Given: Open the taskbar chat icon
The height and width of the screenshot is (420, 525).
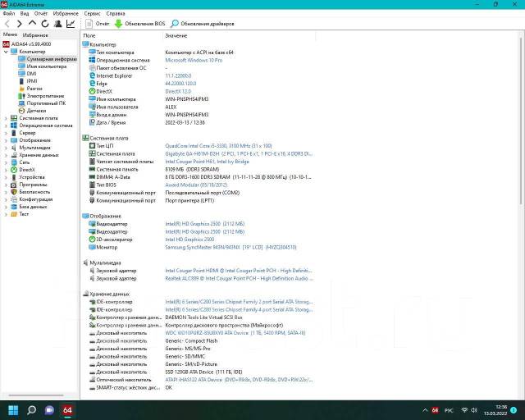Looking at the screenshot, I should (49, 410).
